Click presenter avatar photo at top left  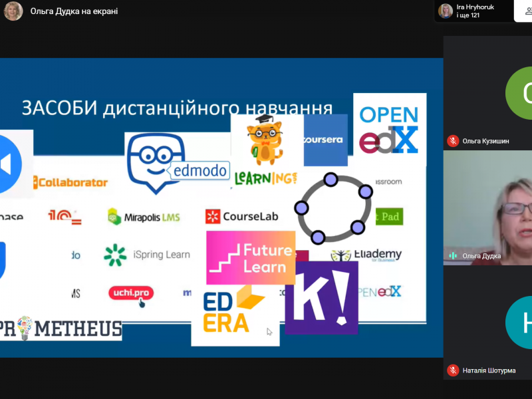coord(13,11)
